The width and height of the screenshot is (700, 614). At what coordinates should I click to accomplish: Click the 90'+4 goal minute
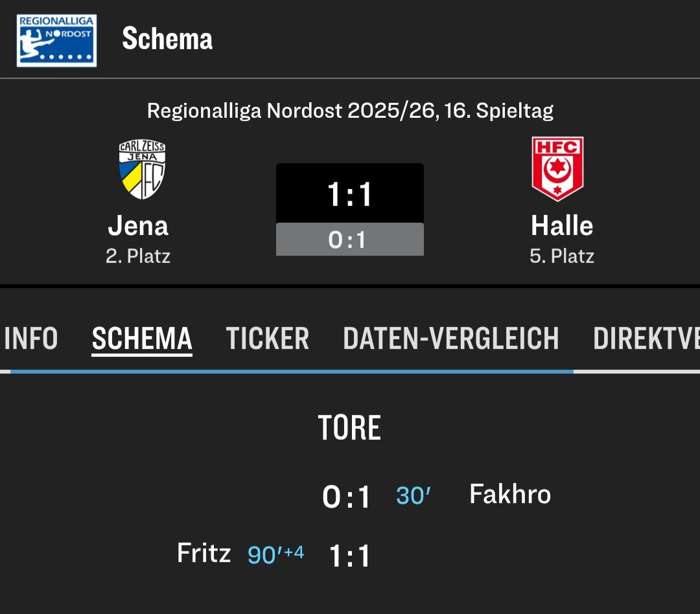[275, 554]
